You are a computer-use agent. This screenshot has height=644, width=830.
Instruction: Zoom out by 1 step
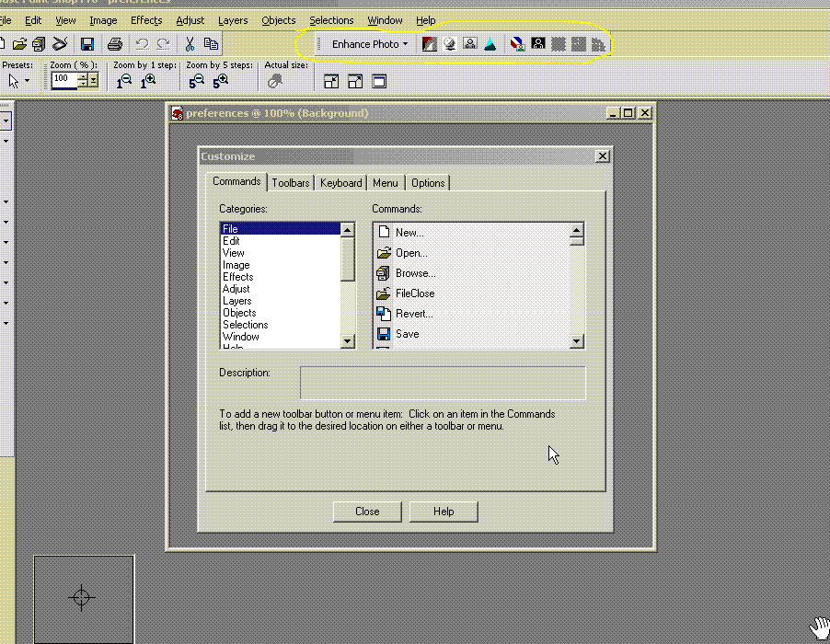(124, 81)
